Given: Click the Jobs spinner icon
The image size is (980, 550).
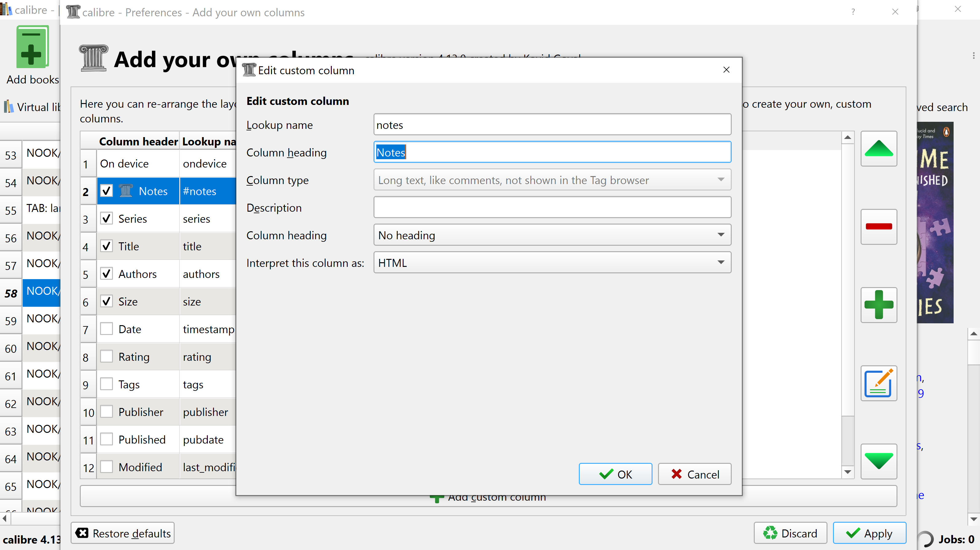Looking at the screenshot, I should coord(925,539).
